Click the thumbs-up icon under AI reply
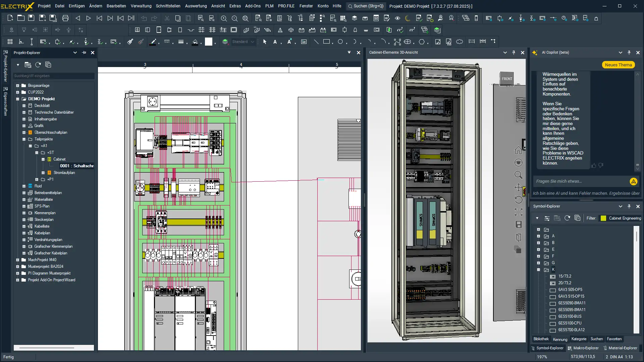The image size is (644, 362). (594, 166)
